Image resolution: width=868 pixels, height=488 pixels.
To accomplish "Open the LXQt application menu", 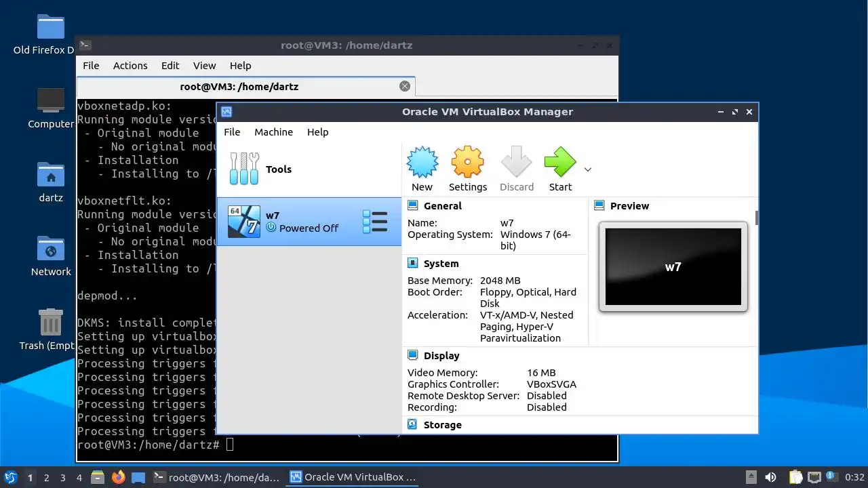I will pyautogui.click(x=10, y=477).
